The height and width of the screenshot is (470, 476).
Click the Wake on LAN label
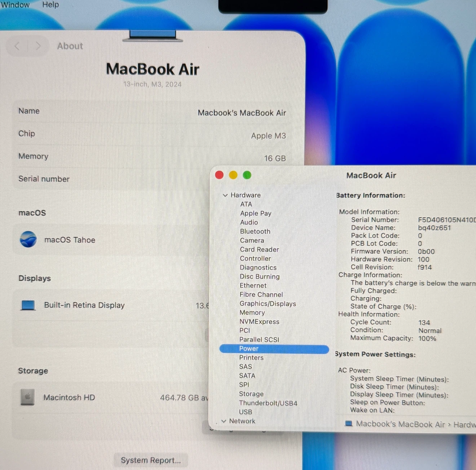pyautogui.click(x=372, y=410)
